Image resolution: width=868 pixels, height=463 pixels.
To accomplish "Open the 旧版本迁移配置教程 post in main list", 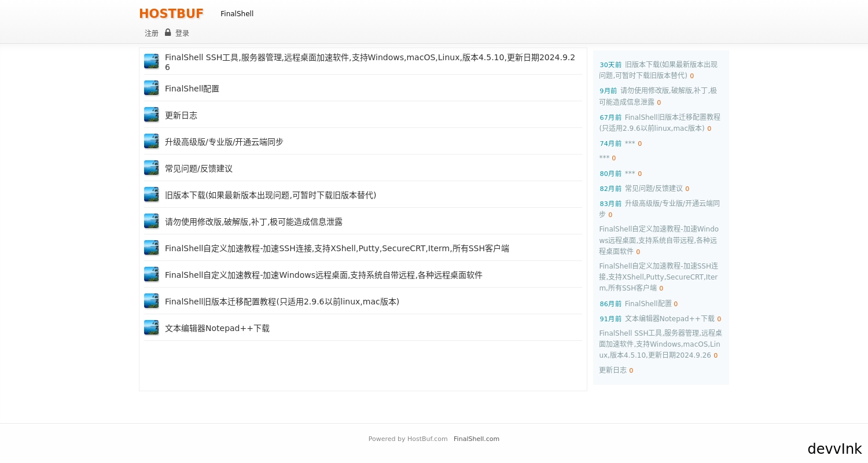I will (x=282, y=302).
